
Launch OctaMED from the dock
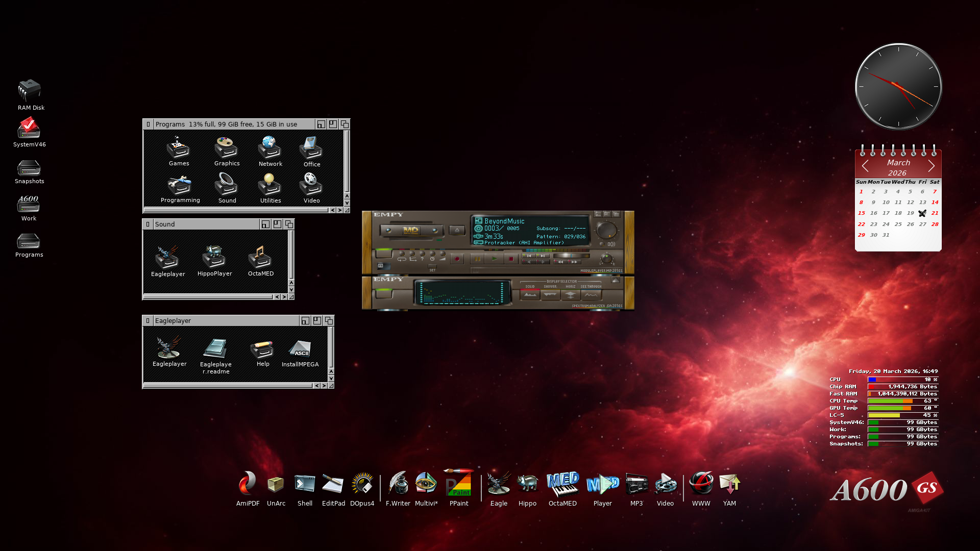(x=562, y=485)
